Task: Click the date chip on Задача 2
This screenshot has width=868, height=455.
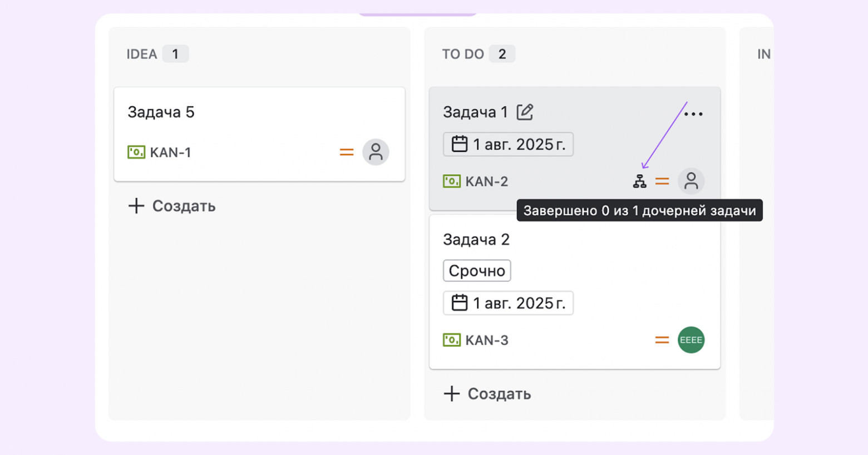Action: 507,303
